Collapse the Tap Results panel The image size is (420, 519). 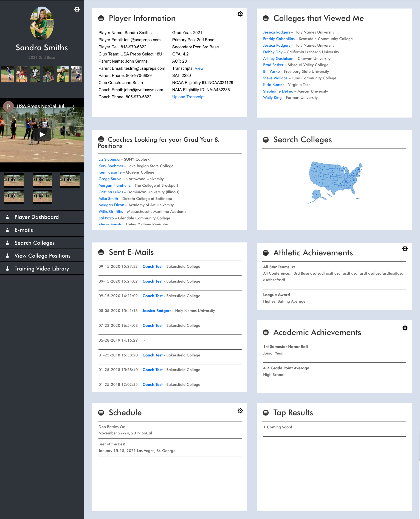(x=266, y=413)
